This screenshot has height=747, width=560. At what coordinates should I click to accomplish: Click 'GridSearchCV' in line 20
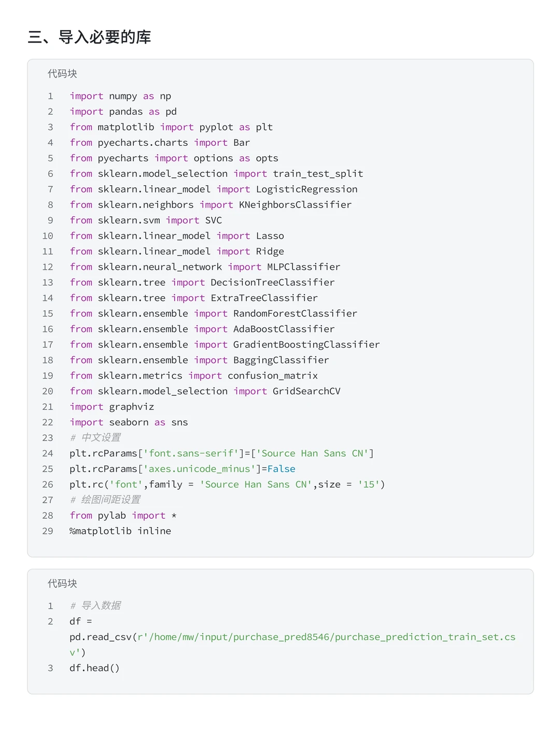pos(306,392)
